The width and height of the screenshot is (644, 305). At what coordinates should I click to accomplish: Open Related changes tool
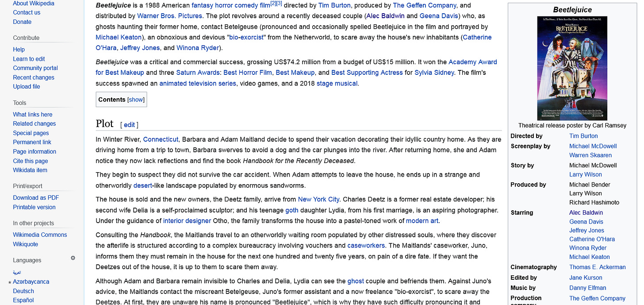(x=34, y=124)
